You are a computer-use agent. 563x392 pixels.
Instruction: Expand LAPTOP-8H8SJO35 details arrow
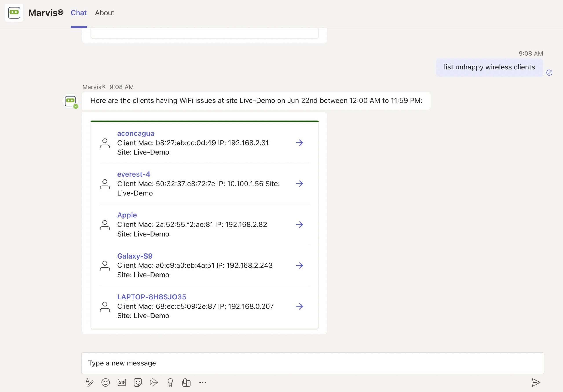pyautogui.click(x=299, y=306)
